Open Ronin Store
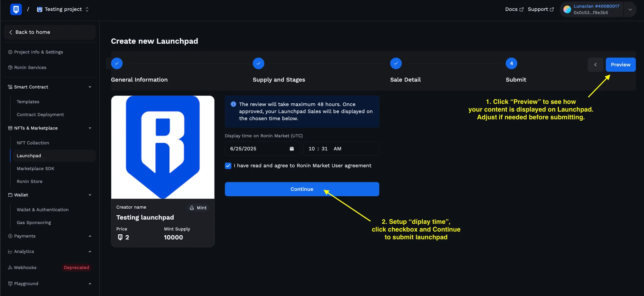This screenshot has width=644, height=296. tap(30, 182)
